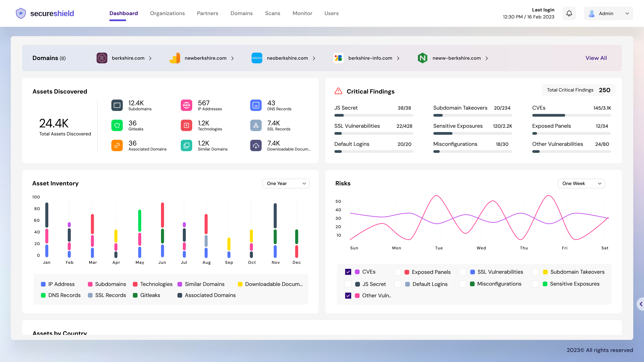Switch to the Organizations tab
The height and width of the screenshot is (362, 644).
pos(167,13)
